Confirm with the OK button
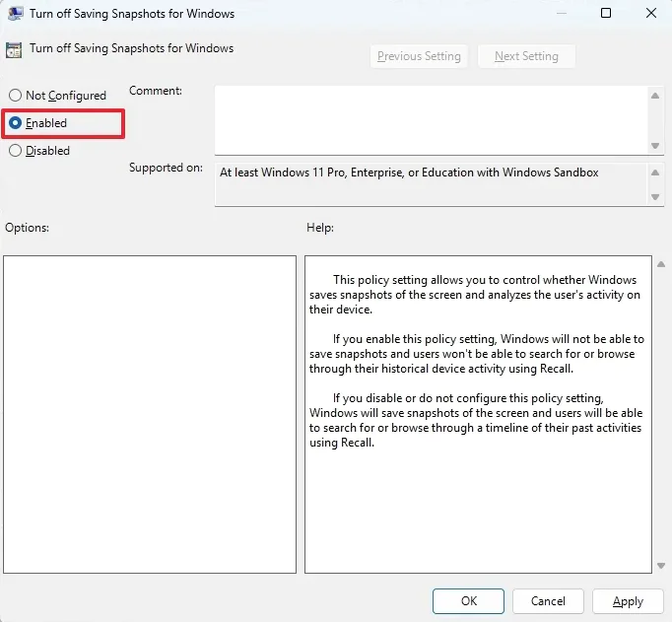The height and width of the screenshot is (622, 672). tap(468, 601)
